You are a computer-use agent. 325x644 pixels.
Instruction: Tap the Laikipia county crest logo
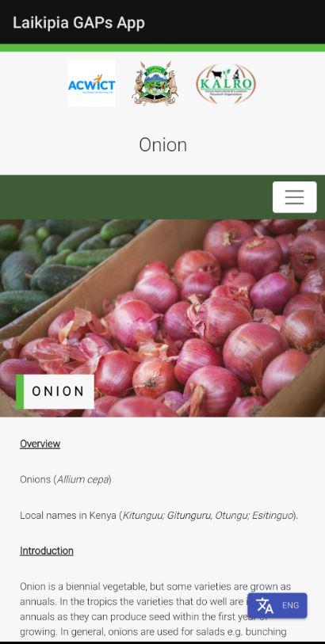pos(155,83)
